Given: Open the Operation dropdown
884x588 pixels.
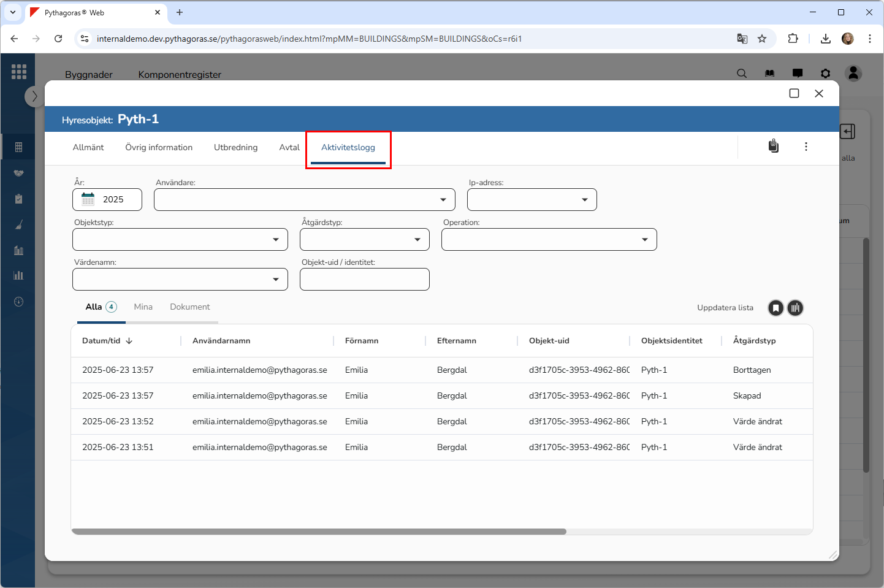Looking at the screenshot, I should pos(644,240).
